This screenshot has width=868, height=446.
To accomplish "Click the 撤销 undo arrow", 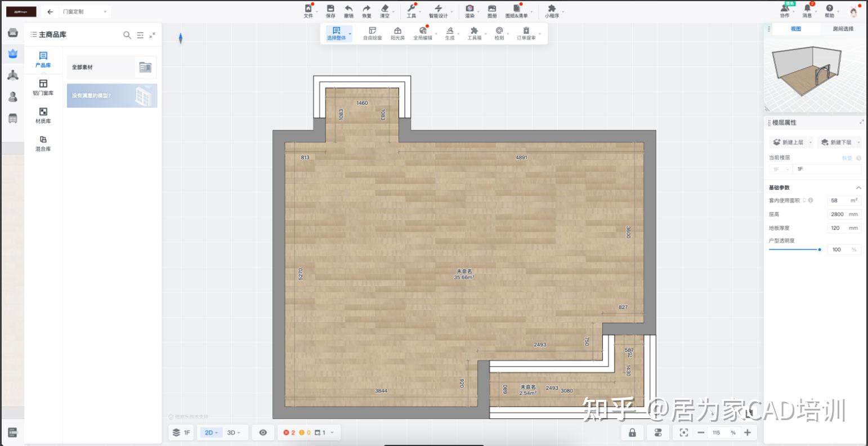I will click(348, 8).
